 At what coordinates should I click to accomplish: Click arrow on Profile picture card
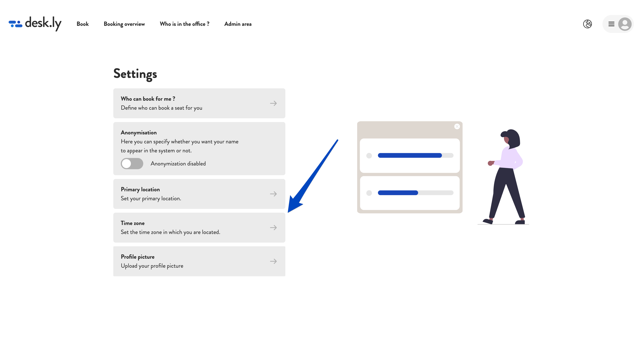point(273,261)
